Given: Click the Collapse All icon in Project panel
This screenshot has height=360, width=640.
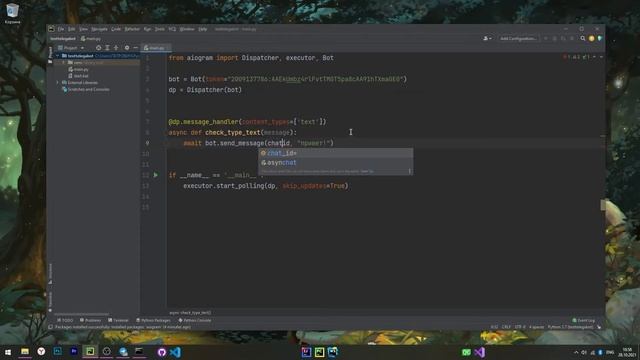Looking at the screenshot, I should pyautogui.click(x=116, y=48).
